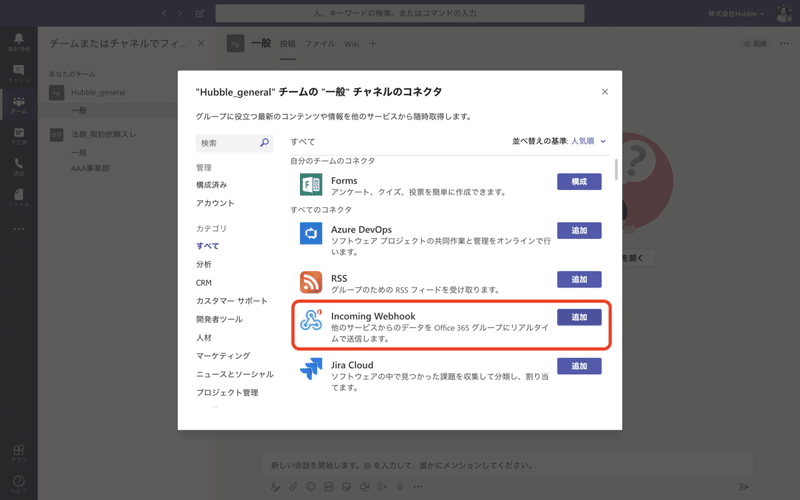The image size is (800, 500).
Task: Click the new conversation message box
Action: (x=508, y=465)
